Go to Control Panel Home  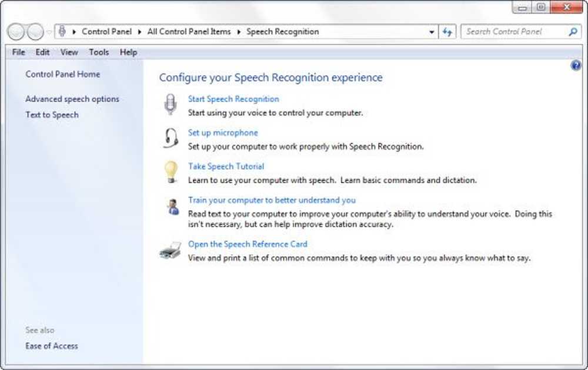63,74
